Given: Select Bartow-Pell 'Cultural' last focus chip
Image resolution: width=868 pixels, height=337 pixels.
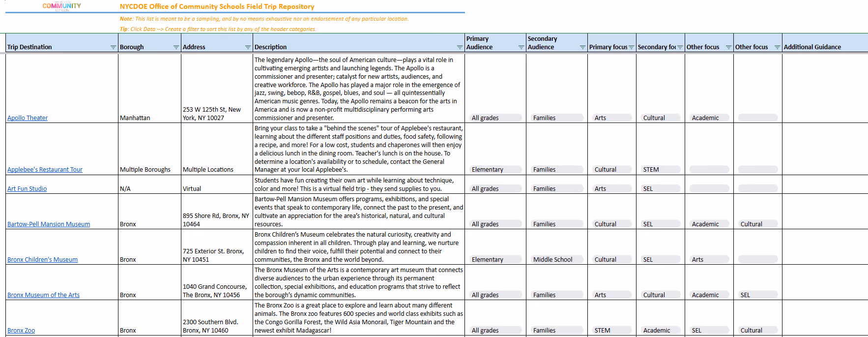Looking at the screenshot, I should point(757,224).
